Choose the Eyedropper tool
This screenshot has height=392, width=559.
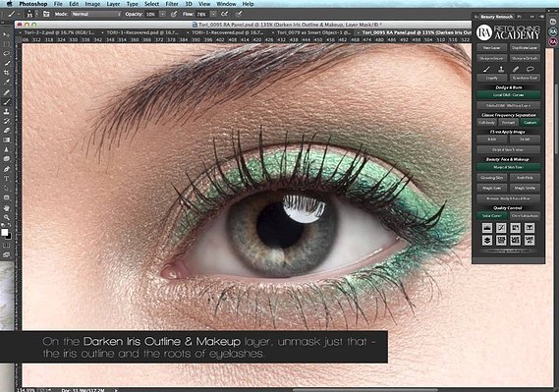[7, 82]
